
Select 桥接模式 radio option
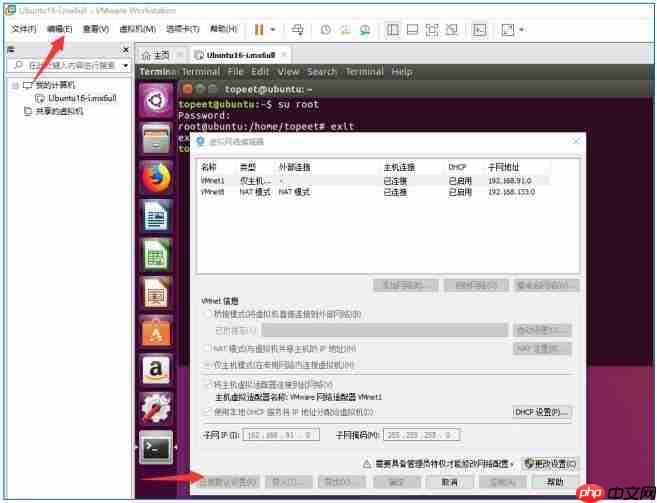(x=207, y=314)
